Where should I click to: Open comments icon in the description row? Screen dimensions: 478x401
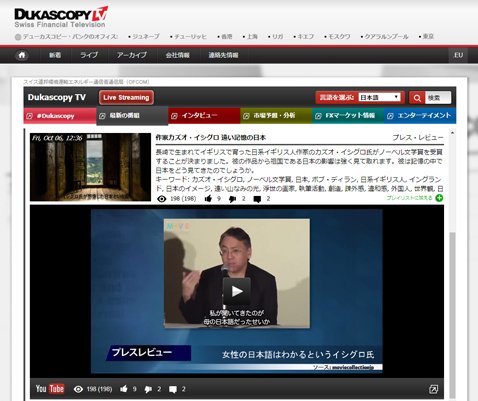257,199
